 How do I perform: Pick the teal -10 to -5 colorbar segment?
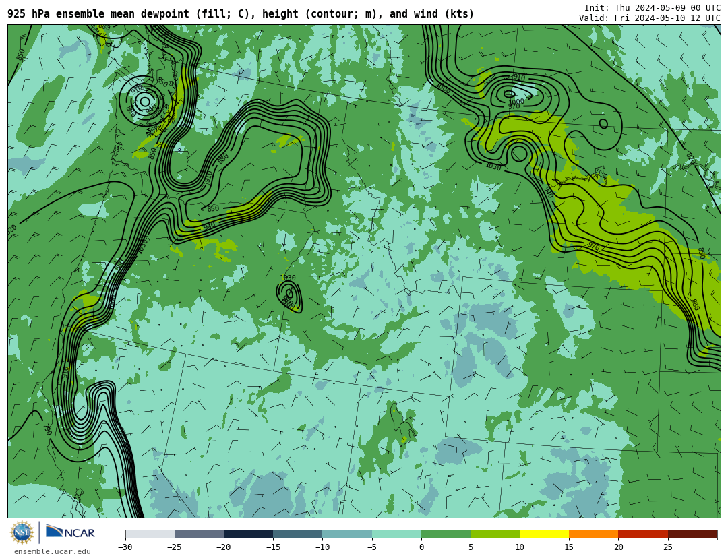click(x=347, y=534)
